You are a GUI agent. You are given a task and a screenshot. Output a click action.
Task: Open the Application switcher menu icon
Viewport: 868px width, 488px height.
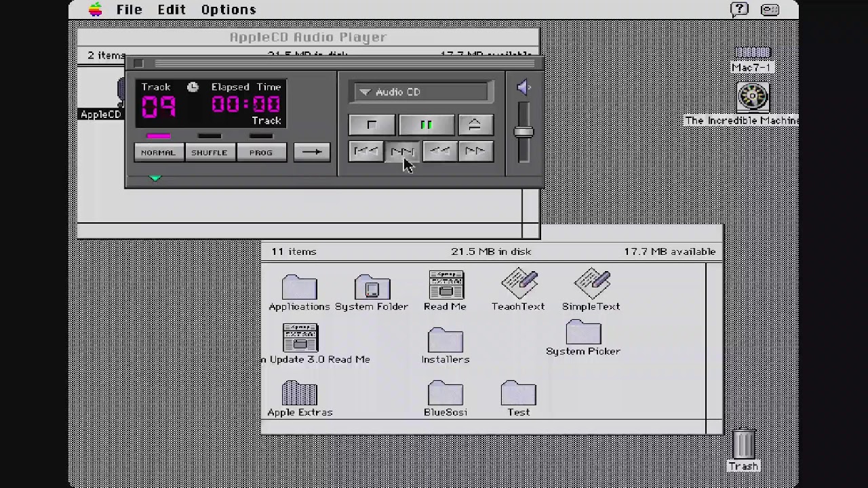click(770, 9)
